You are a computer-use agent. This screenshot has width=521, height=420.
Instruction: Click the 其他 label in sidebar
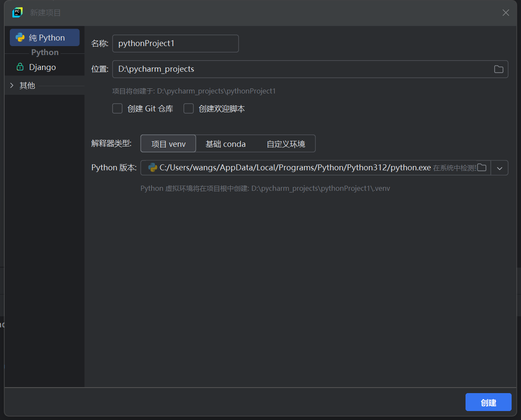pyautogui.click(x=27, y=85)
